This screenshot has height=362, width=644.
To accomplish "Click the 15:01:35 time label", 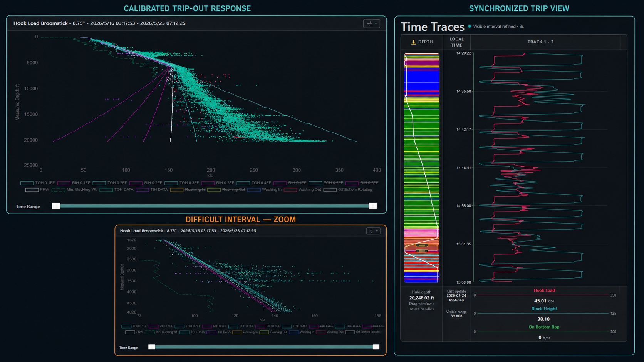I will pyautogui.click(x=464, y=244).
